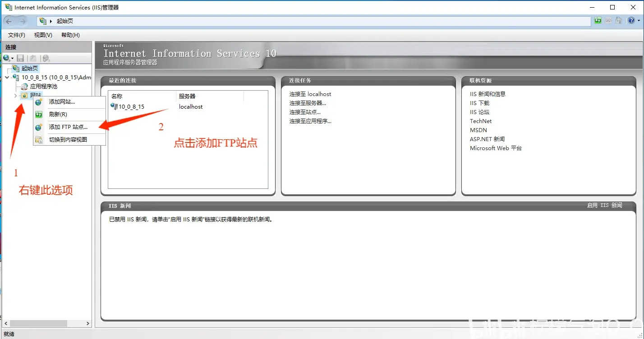The height and width of the screenshot is (339, 644).
Task: Open the 视图(V) menu
Action: coord(43,35)
